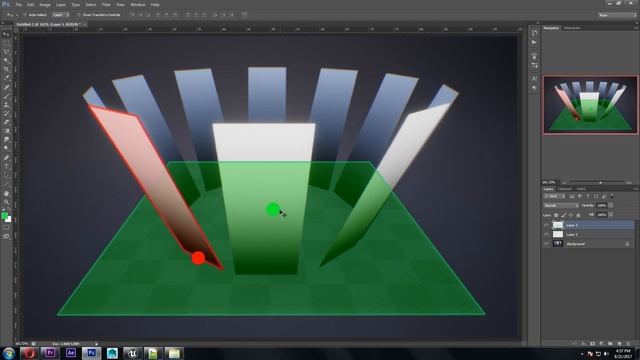
Task: Click Navigator zoom in large mountains button
Action: [x=629, y=182]
